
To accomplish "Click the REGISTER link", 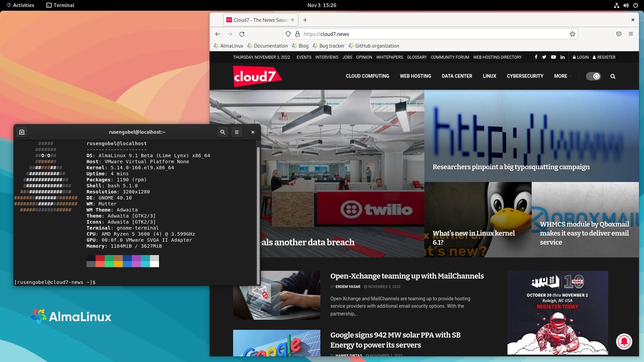I will click(x=604, y=57).
